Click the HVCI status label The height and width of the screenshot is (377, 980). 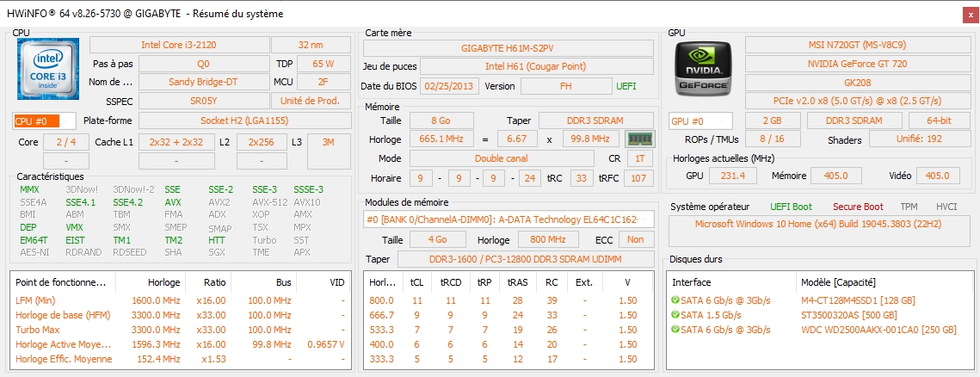[x=946, y=207]
